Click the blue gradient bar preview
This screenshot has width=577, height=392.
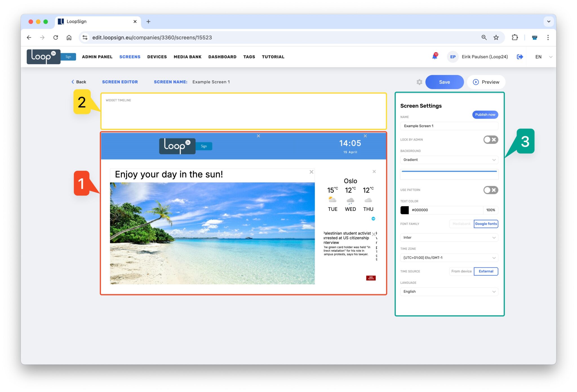449,174
